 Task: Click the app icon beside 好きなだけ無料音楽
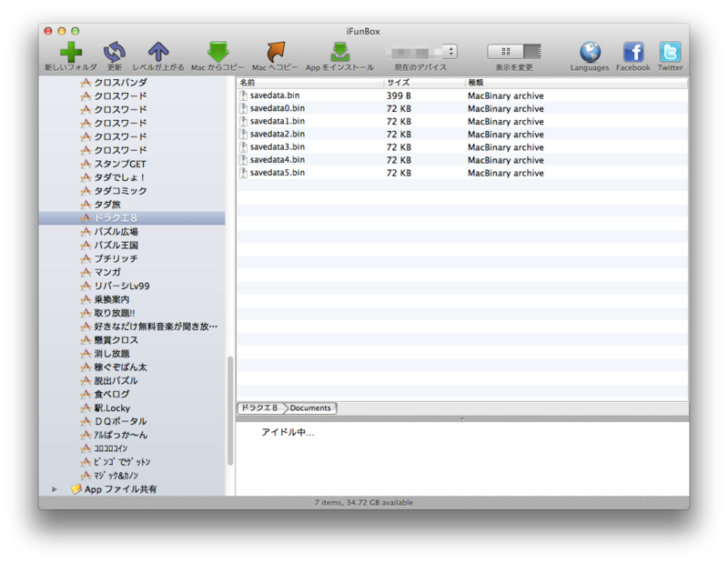point(86,327)
